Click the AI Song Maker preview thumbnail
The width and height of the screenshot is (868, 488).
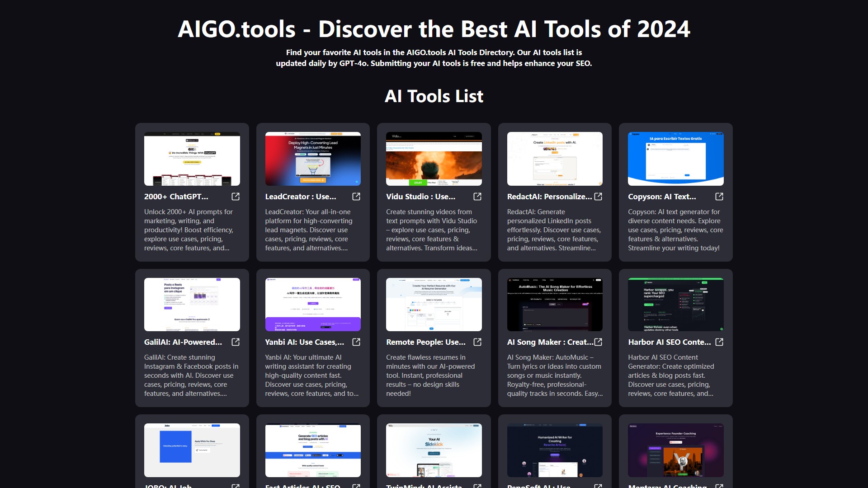555,305
